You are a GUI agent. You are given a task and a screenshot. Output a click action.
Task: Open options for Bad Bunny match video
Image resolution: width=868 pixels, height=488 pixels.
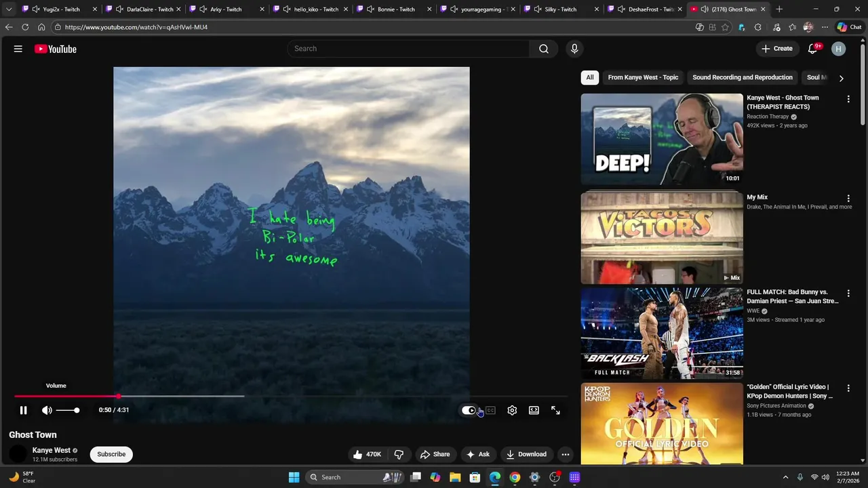[x=848, y=293]
